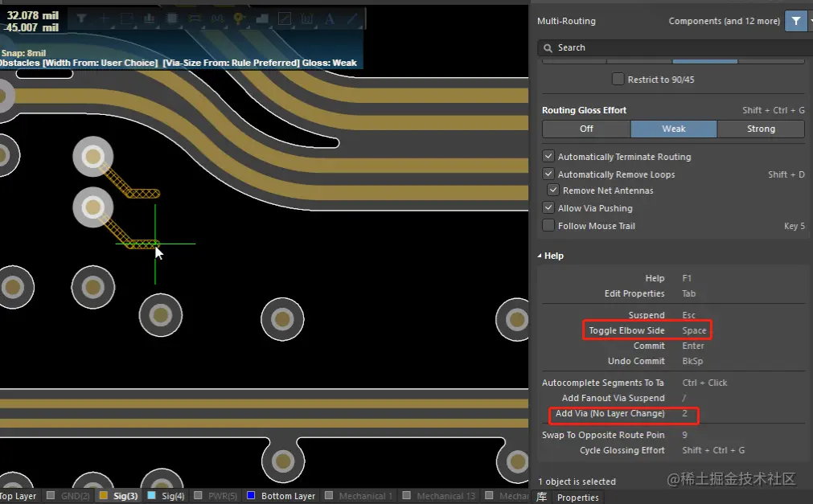Toggle Automatically Remove Loops checkbox
The width and height of the screenshot is (813, 504).
click(x=548, y=174)
